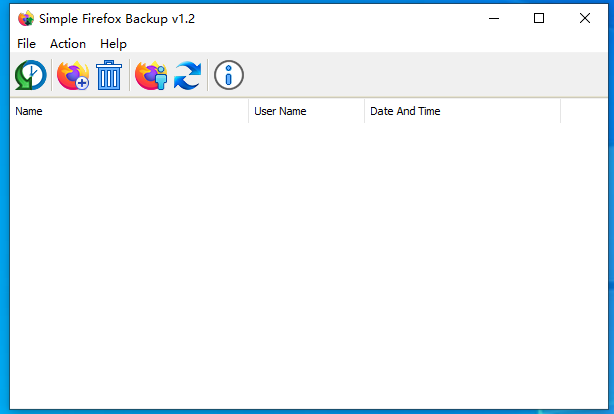Sort by the User Name column header
Viewport: 614px width, 414px height.
[x=307, y=111]
